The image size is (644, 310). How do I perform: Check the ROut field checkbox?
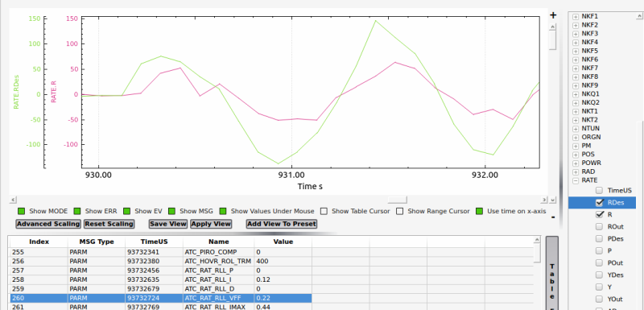[600, 226]
